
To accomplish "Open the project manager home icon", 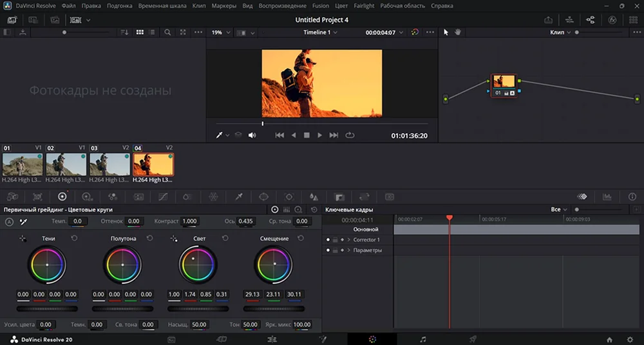I will pyautogui.click(x=609, y=340).
